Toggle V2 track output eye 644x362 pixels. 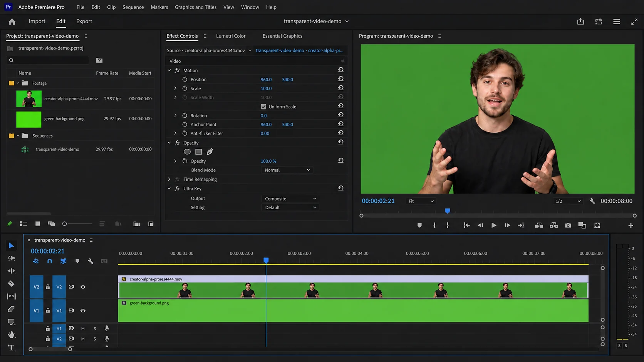[83, 287]
